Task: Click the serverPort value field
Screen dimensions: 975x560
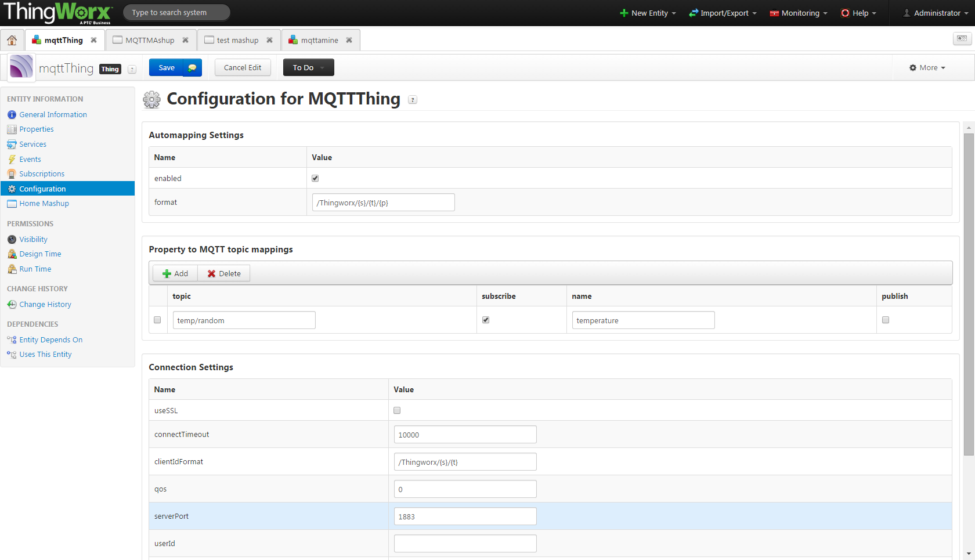Action: (x=465, y=516)
